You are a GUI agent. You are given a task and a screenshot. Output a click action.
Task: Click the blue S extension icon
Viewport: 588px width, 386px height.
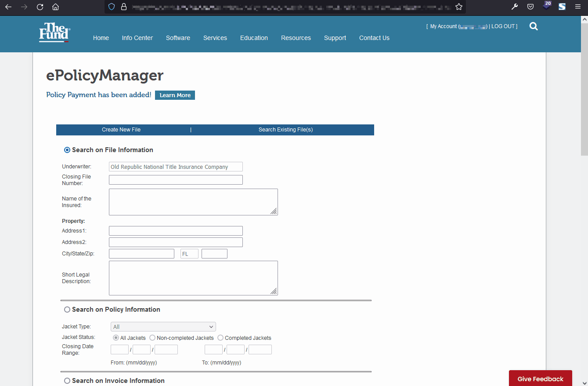(x=562, y=7)
